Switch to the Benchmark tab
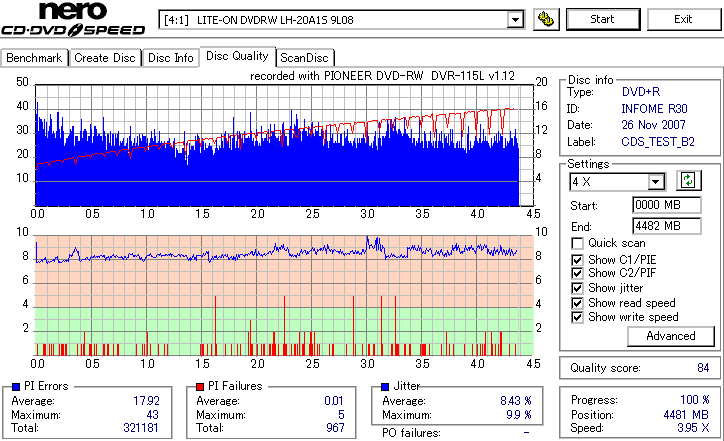724x441 pixels. (34, 58)
